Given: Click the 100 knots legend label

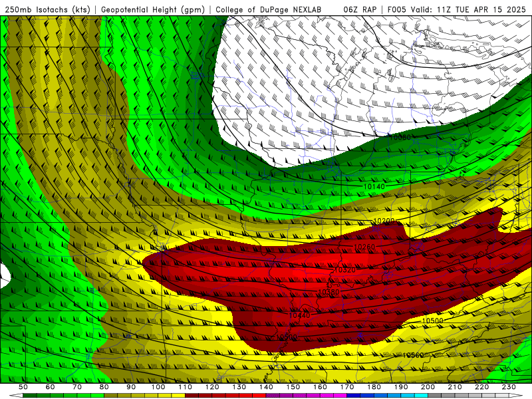Looking at the screenshot, I should click(x=158, y=387).
